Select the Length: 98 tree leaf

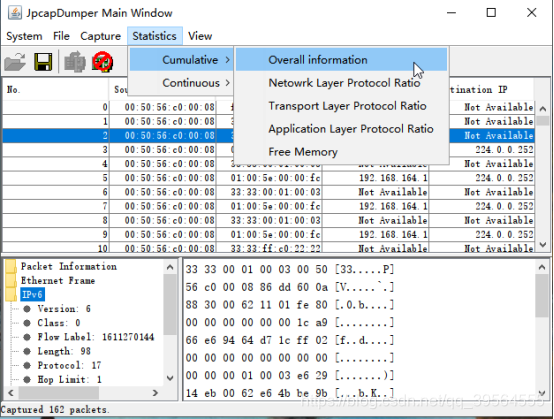tap(64, 351)
